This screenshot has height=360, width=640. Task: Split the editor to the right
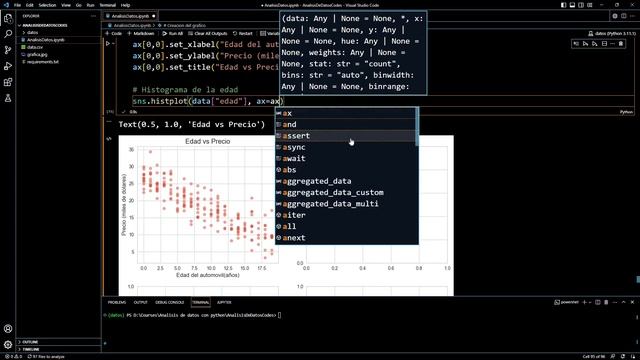click(624, 16)
